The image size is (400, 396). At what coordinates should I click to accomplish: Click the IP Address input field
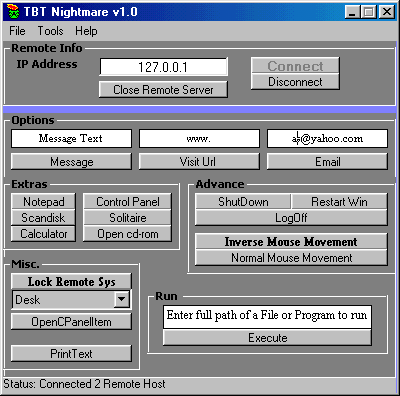coord(164,67)
